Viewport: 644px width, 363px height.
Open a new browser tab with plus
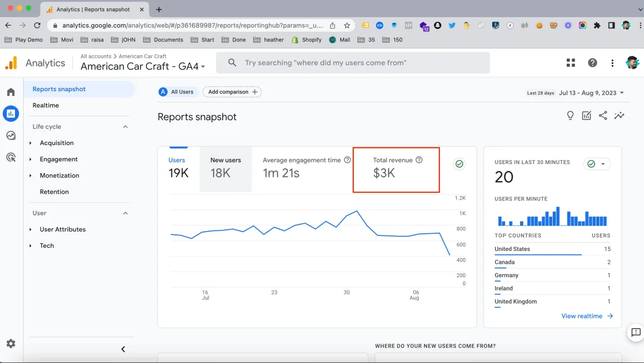click(x=159, y=9)
